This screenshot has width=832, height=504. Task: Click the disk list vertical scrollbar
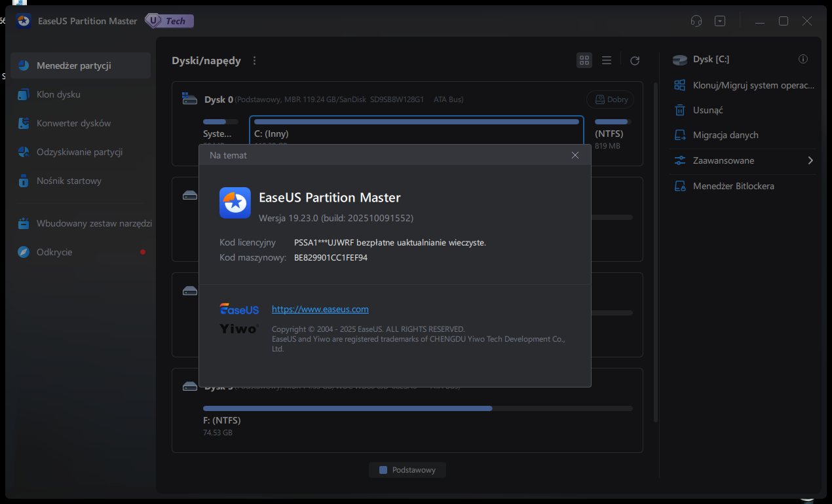click(656, 252)
